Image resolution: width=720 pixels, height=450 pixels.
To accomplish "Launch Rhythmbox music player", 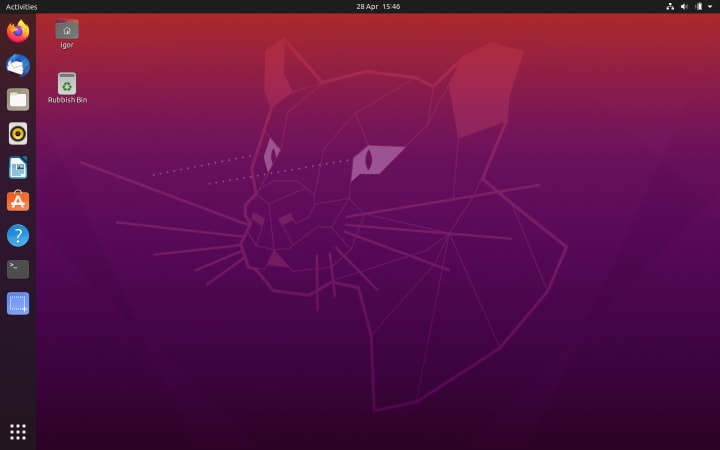I will tap(18, 134).
